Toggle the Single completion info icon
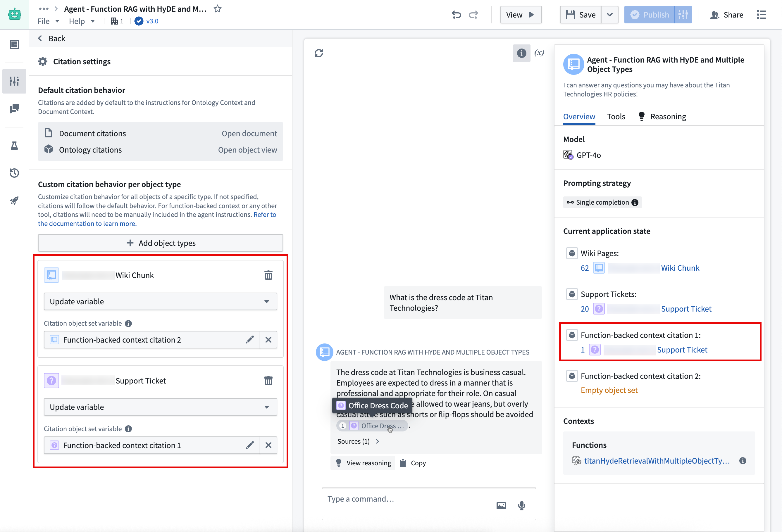Viewport: 782px width, 532px height. point(635,203)
